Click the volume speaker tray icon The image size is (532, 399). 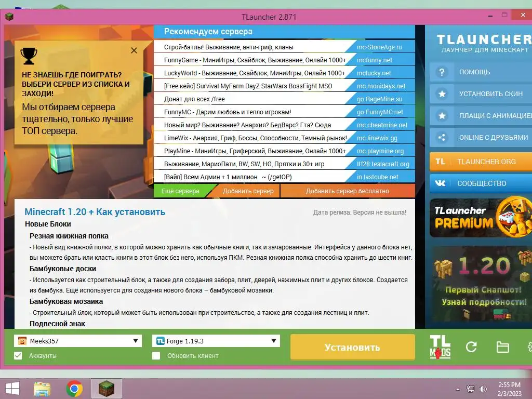coord(483,389)
